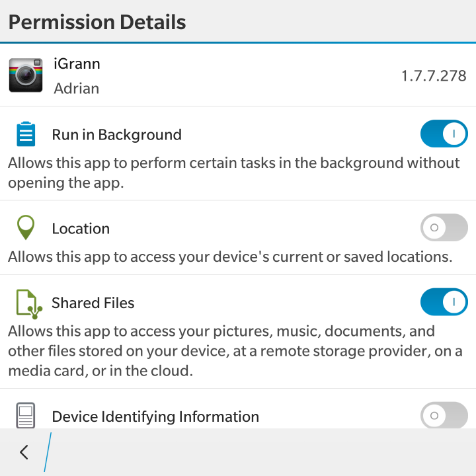Turn off the Shared Files toggle

click(x=444, y=301)
